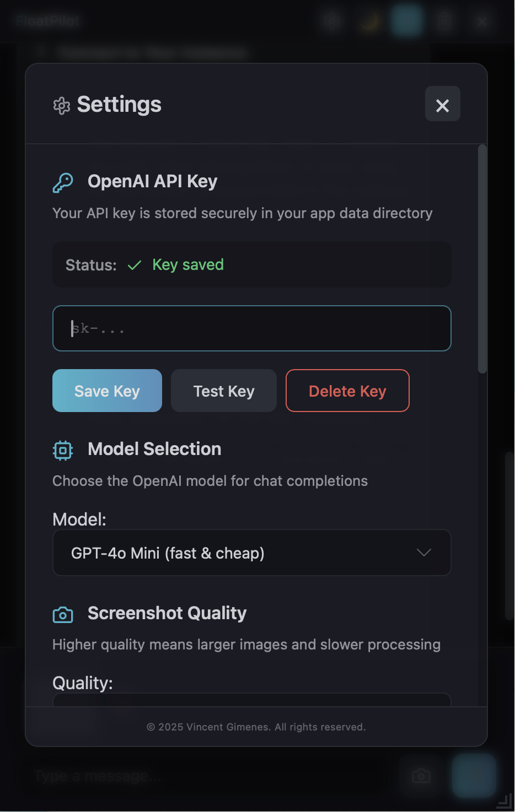Image resolution: width=515 pixels, height=812 pixels.
Task: Click the gear icon next to the Settings title
Action: (62, 105)
